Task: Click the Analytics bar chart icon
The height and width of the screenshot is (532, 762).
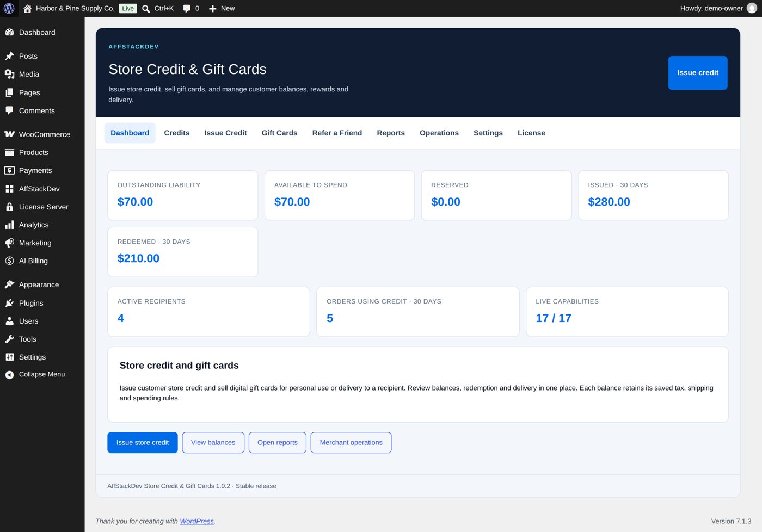Action: 9,225
